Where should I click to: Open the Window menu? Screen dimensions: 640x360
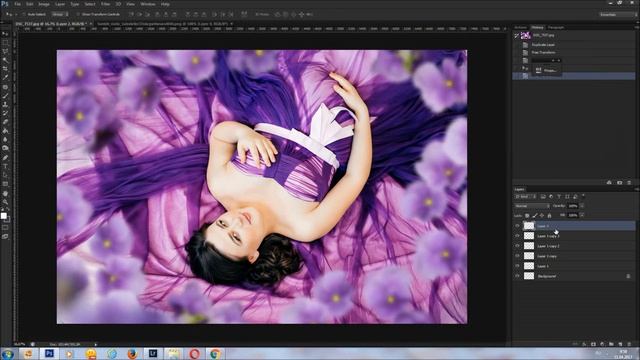(148, 4)
